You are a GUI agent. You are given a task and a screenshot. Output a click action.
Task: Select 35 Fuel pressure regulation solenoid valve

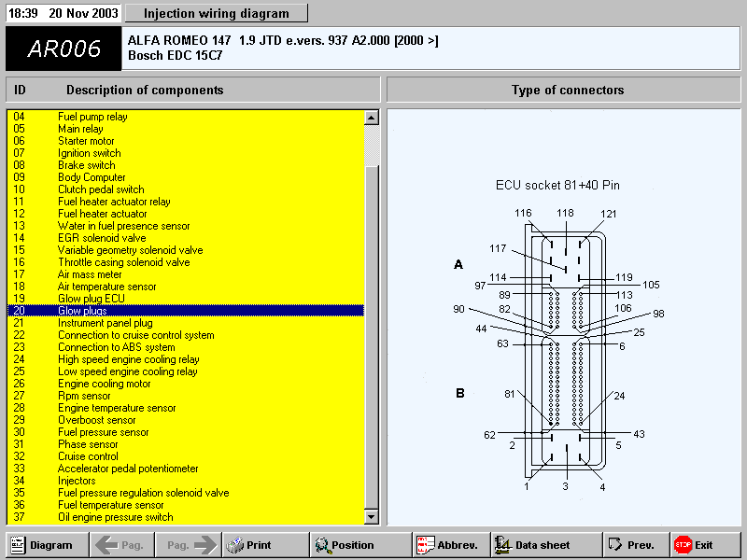tap(186, 493)
